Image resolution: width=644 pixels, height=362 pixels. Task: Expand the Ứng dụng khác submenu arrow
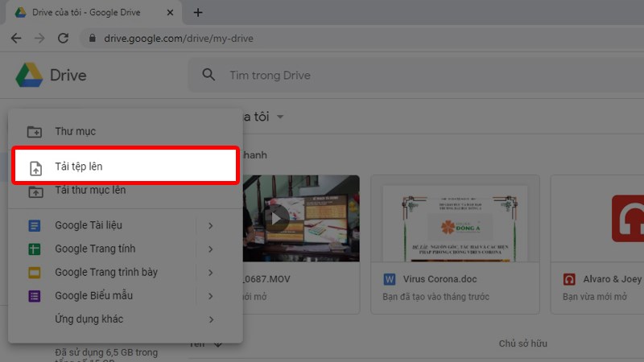(x=210, y=319)
